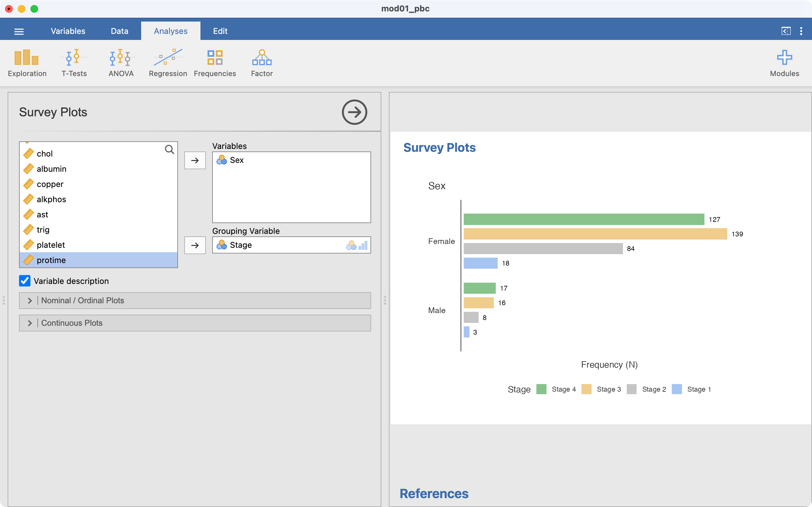Viewport: 812px width, 507px height.
Task: Uncheck the Variable description checkbox
Action: click(x=25, y=281)
